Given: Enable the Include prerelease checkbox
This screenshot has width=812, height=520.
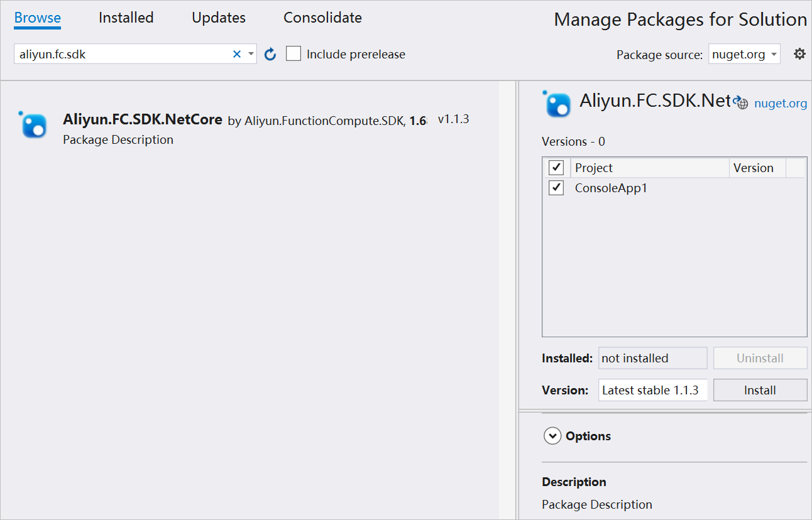Looking at the screenshot, I should 294,53.
